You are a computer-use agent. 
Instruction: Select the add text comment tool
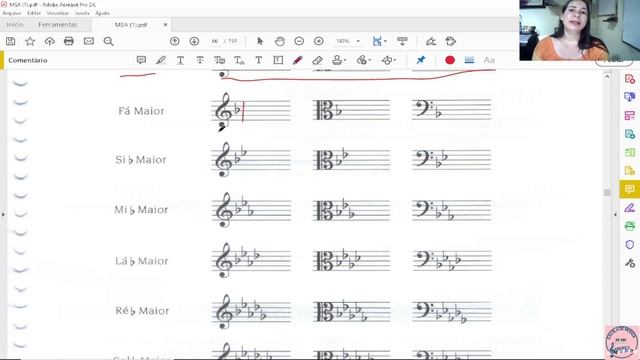tap(259, 60)
